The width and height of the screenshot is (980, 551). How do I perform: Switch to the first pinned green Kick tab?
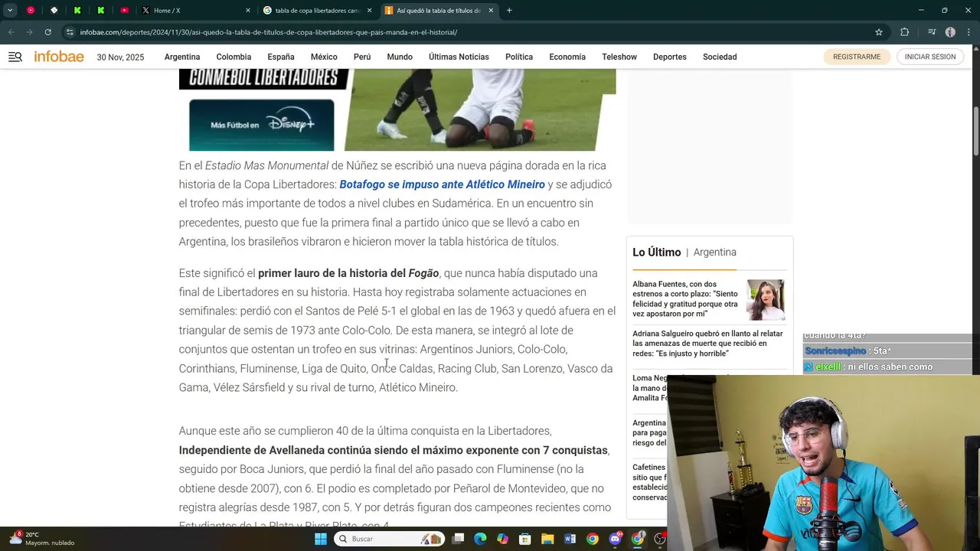coord(77,11)
